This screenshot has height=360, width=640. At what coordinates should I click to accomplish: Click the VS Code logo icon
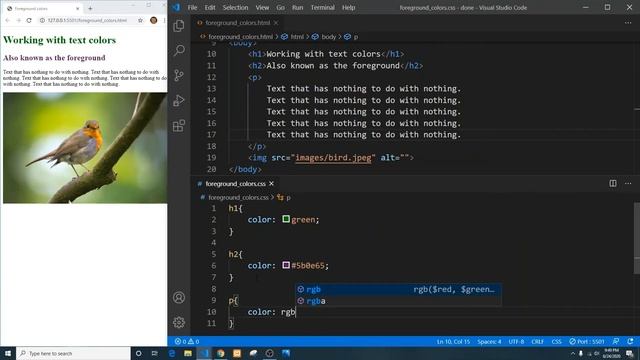click(x=176, y=7)
